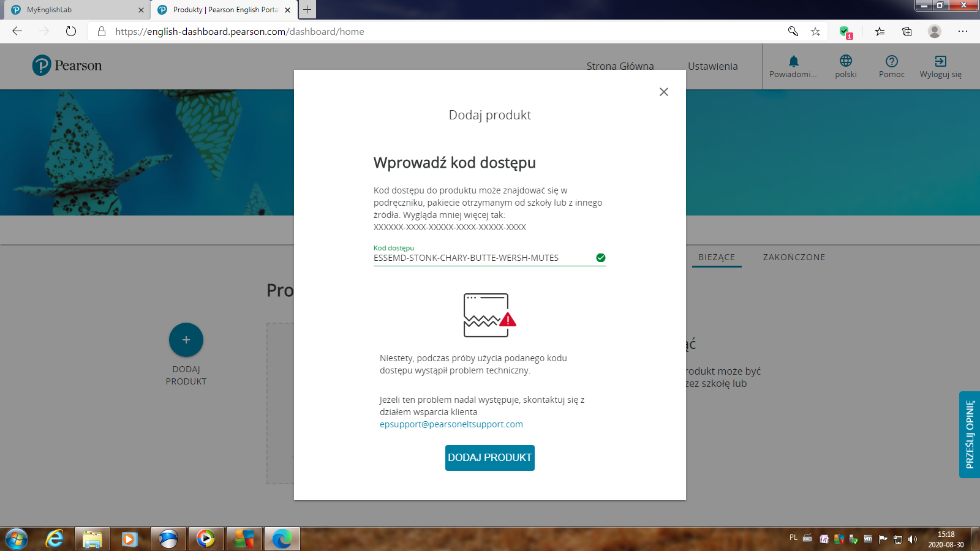This screenshot has width=980, height=551.
Task: Close the Dodaj produkt dialog
Action: [x=663, y=92]
